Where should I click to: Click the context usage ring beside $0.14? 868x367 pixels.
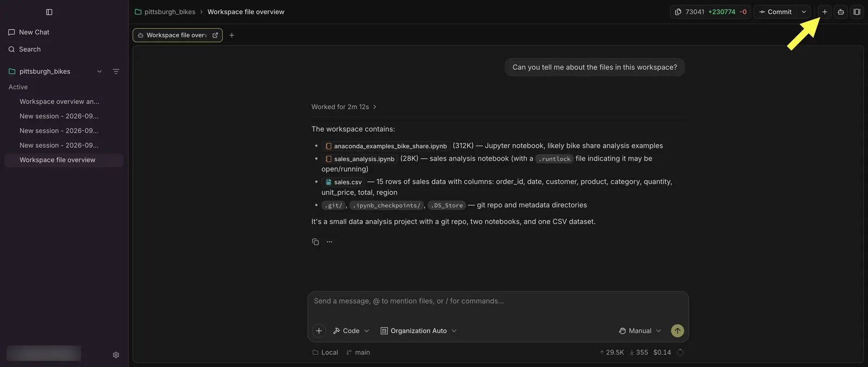pyautogui.click(x=680, y=352)
